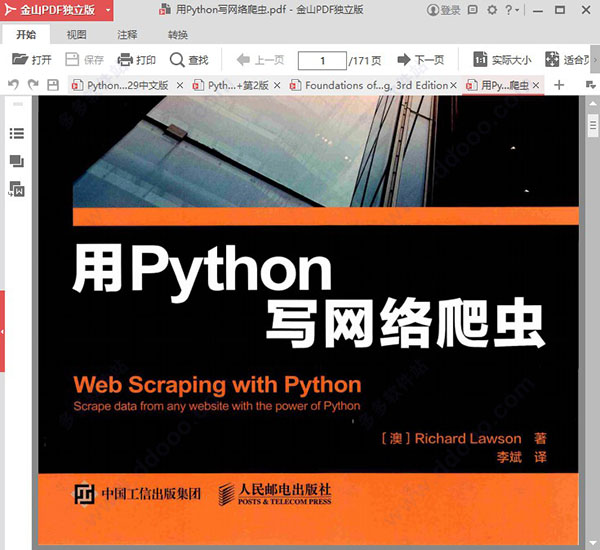Image resolution: width=600 pixels, height=550 pixels.
Task: Go to previous page with 上一页
Action: [x=260, y=60]
